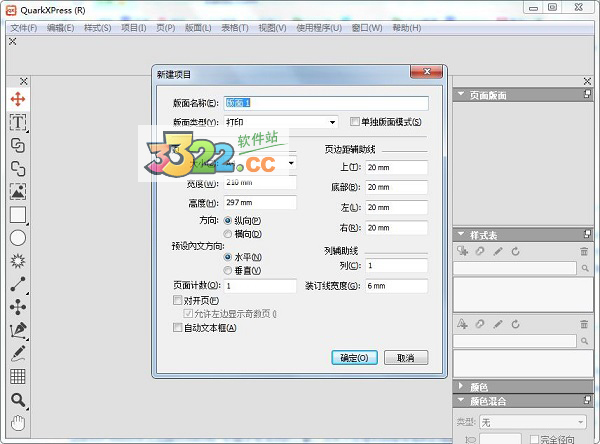Viewport: 600px width, 444px height.
Task: Select the Composition Zones tool
Action: (x=18, y=307)
